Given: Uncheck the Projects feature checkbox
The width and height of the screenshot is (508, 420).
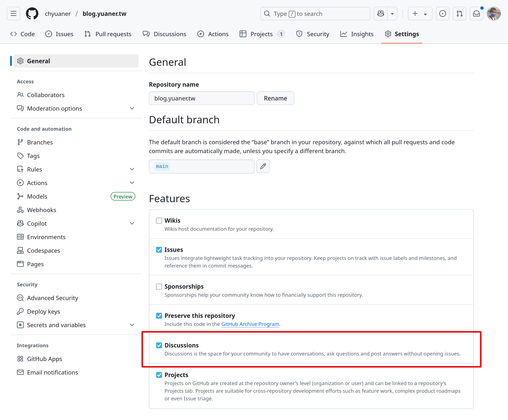Looking at the screenshot, I should coord(159,375).
